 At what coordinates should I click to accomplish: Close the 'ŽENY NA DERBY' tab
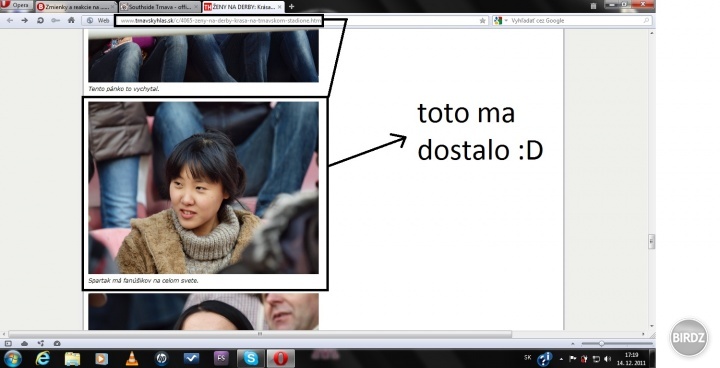pyautogui.click(x=280, y=7)
